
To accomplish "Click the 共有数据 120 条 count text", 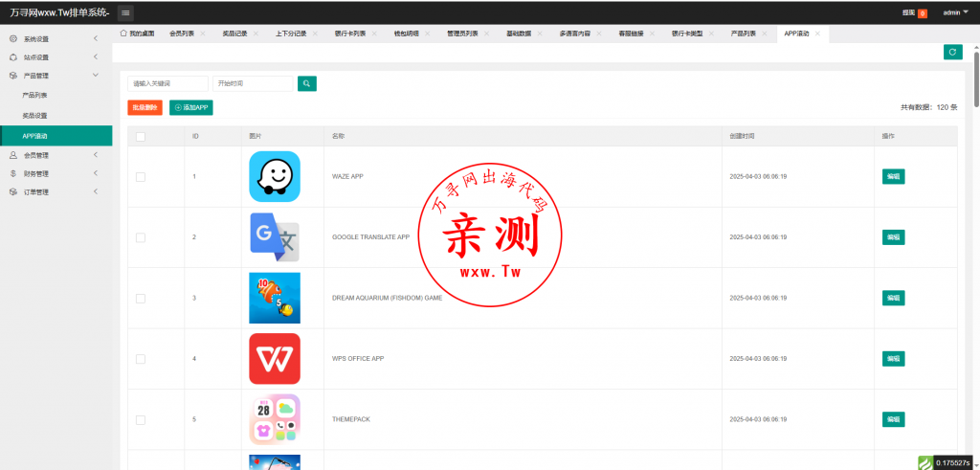I will [928, 107].
